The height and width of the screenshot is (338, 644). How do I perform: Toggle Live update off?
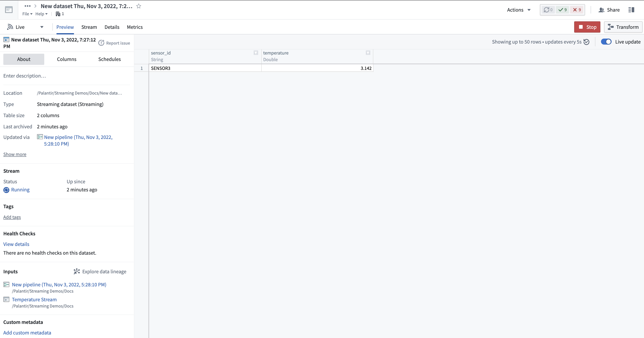coord(606,42)
